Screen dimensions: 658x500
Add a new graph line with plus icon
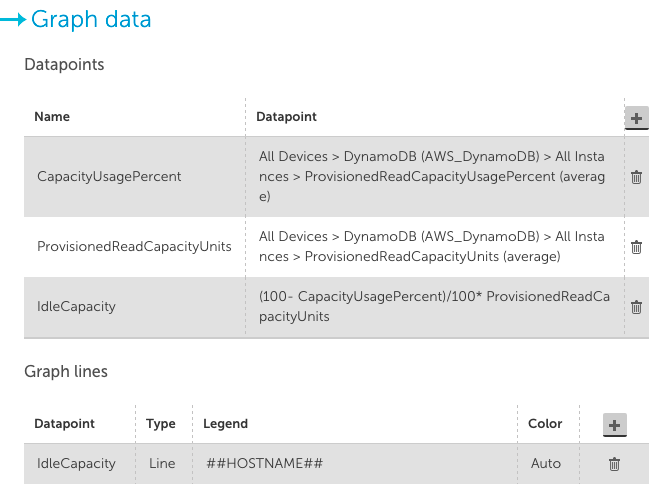click(x=614, y=425)
